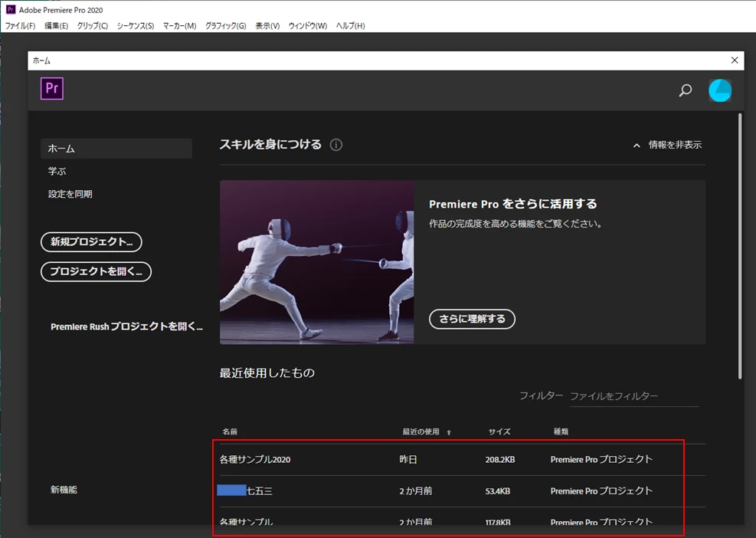The height and width of the screenshot is (538, 756).
Task: Open the クリップ(C) menu
Action: click(93, 26)
